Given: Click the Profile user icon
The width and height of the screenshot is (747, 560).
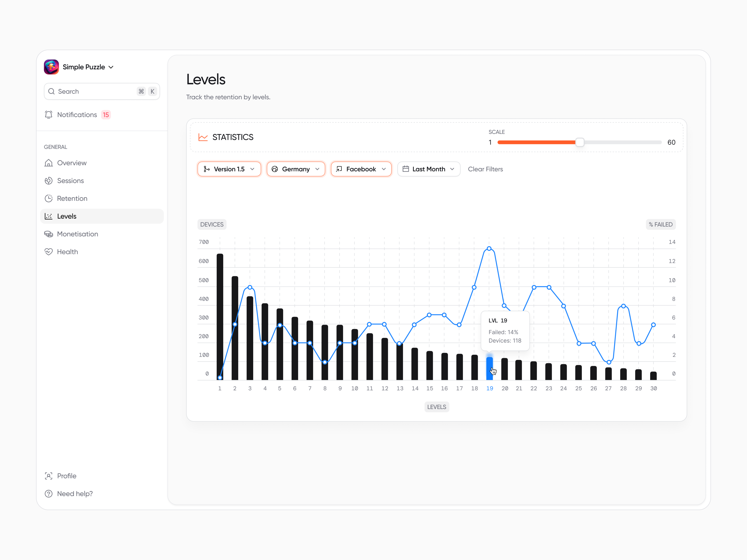Looking at the screenshot, I should (49, 476).
